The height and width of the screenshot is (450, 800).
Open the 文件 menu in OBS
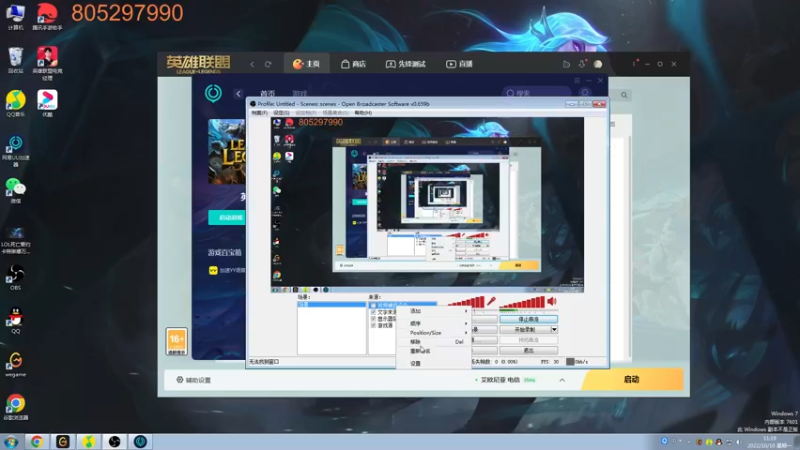point(259,113)
